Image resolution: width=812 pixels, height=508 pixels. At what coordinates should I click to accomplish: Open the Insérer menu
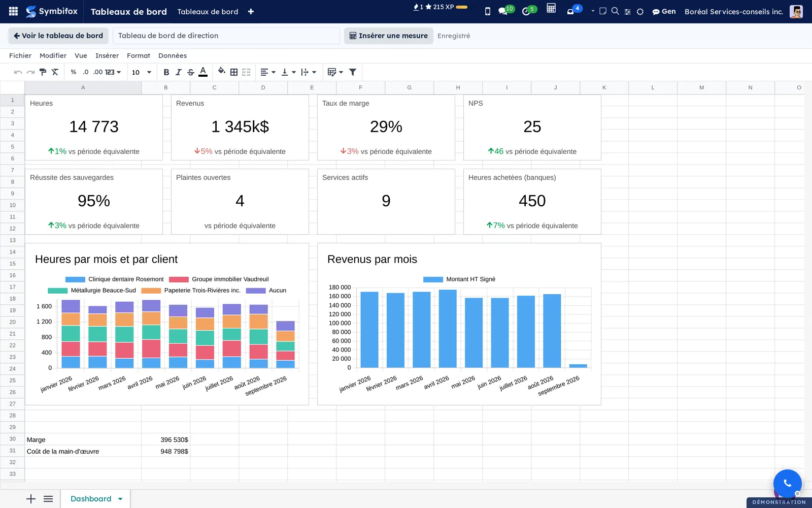107,55
